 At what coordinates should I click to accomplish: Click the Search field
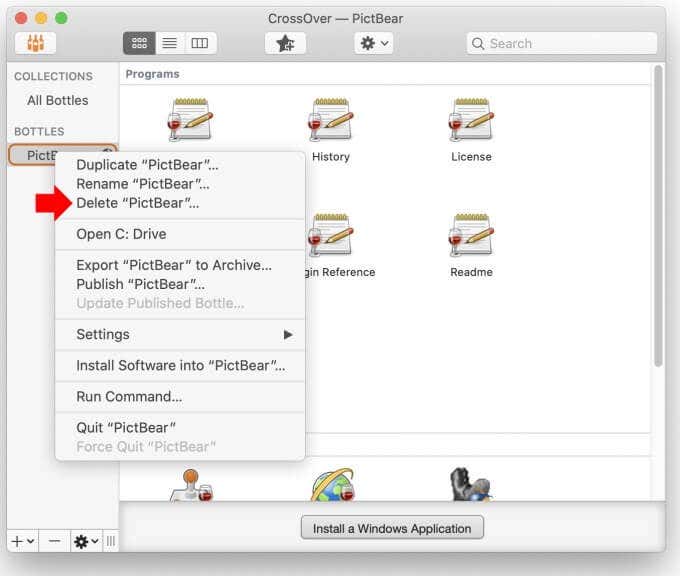pos(562,43)
